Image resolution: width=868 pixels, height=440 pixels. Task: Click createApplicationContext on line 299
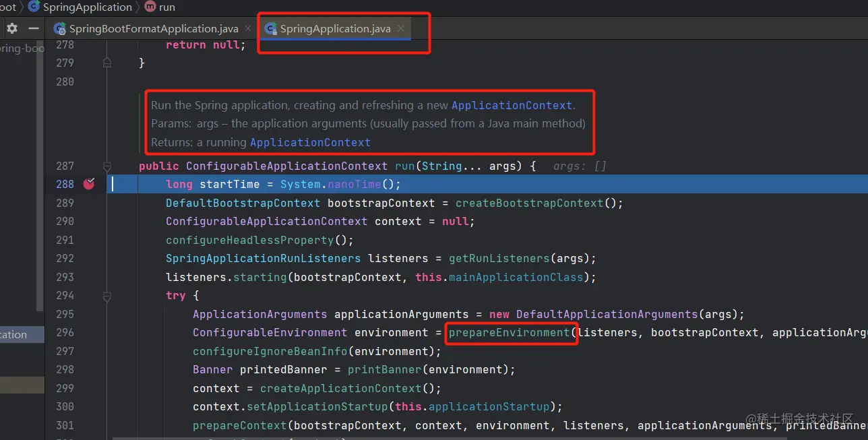341,388
